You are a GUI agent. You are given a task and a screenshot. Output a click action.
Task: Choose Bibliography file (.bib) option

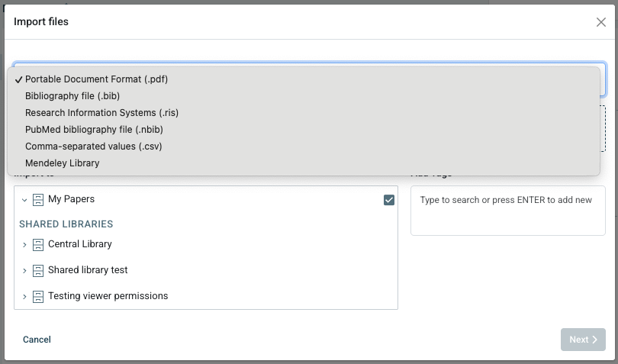tap(72, 96)
